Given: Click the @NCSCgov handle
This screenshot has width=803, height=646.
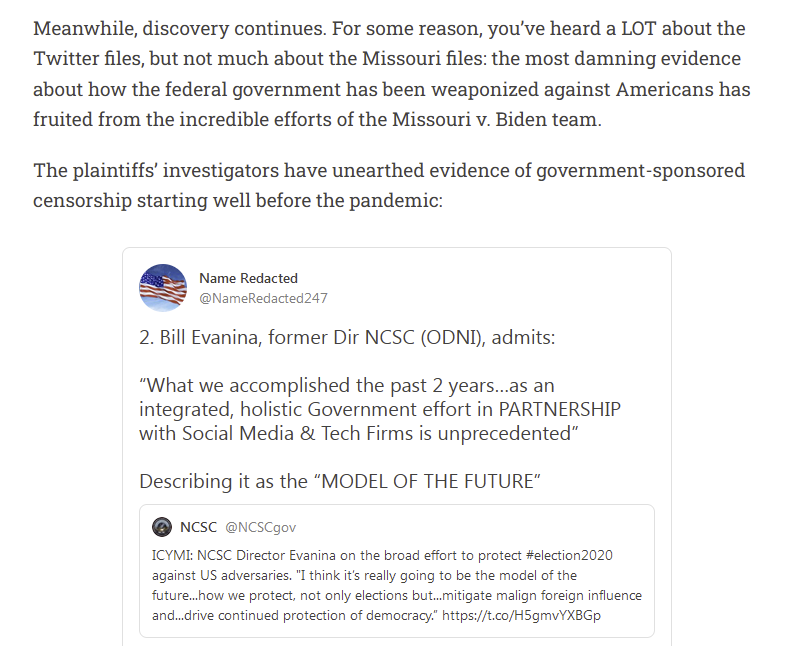Looking at the screenshot, I should click(x=261, y=527).
